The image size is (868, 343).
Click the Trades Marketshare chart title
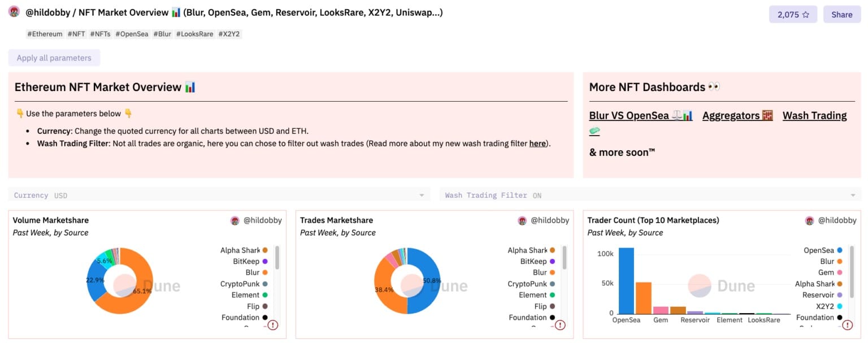click(x=337, y=220)
